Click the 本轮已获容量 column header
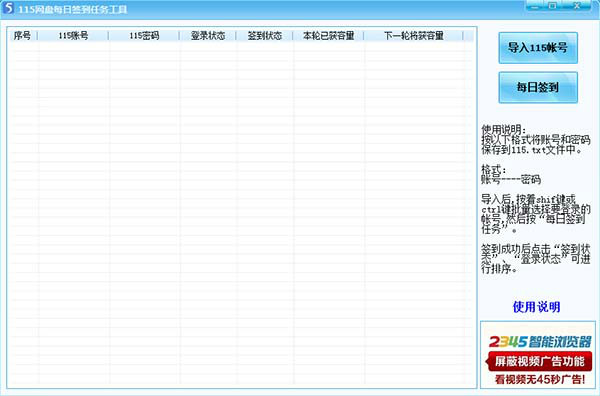The height and width of the screenshot is (396, 600). coord(328,36)
